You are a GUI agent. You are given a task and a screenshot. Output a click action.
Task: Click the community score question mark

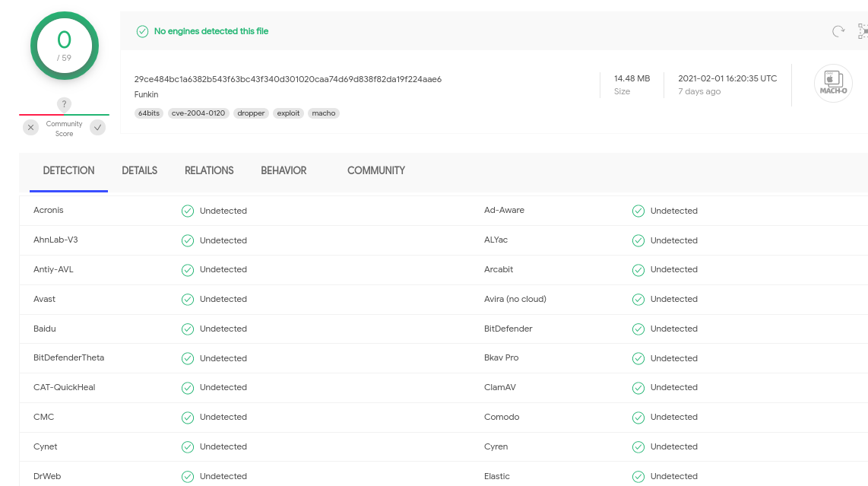pyautogui.click(x=64, y=104)
